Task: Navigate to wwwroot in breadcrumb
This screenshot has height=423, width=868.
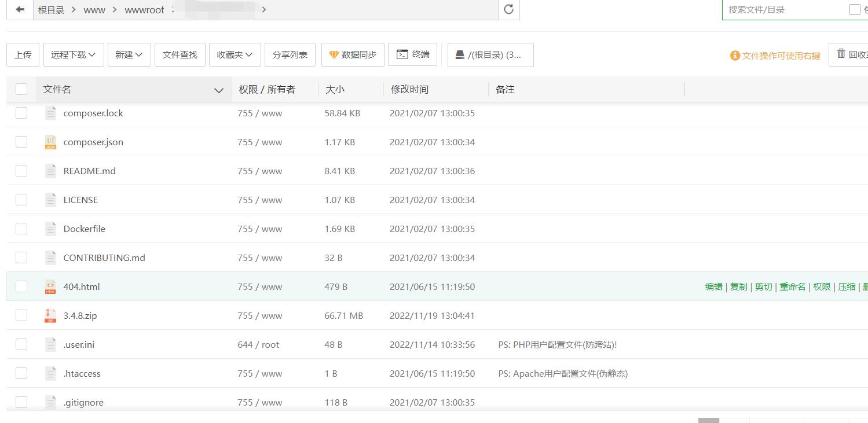Action: point(145,10)
